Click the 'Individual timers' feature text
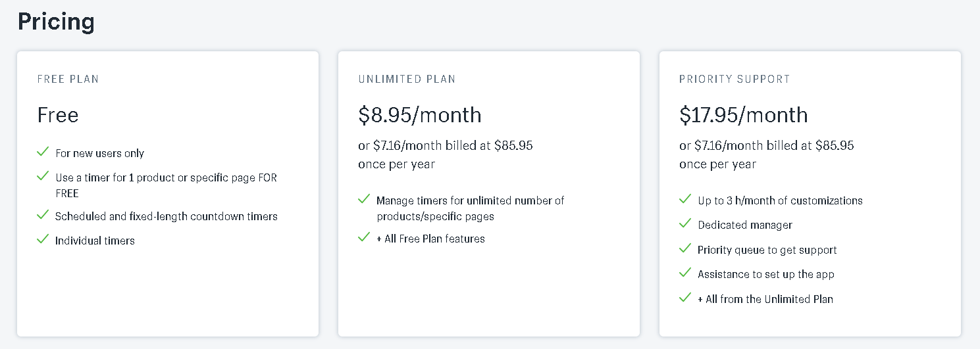 pyautogui.click(x=95, y=241)
